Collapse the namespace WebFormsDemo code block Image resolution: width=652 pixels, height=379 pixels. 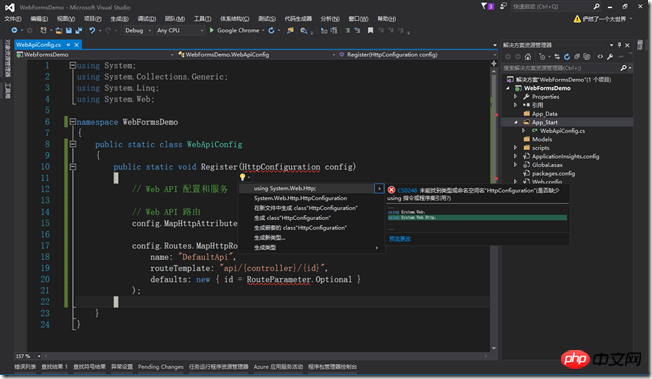(x=73, y=121)
